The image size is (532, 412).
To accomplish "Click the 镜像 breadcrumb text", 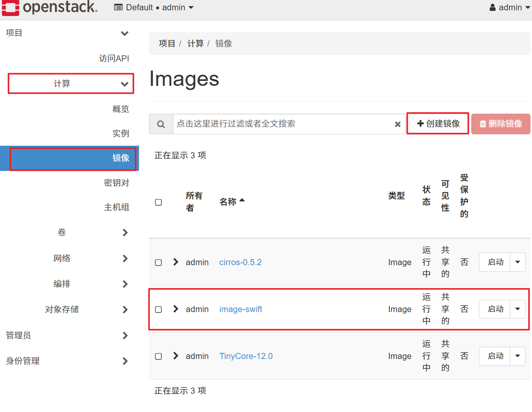I will tap(224, 43).
